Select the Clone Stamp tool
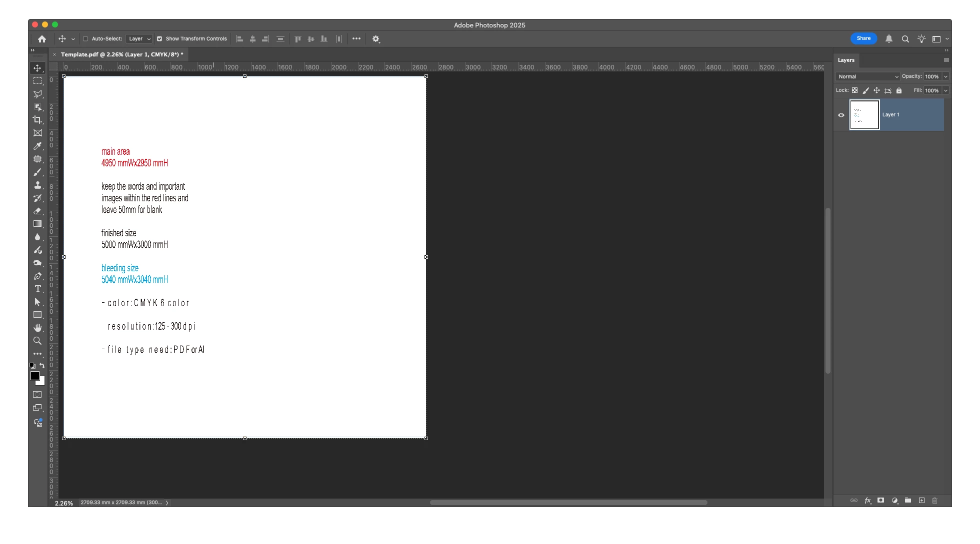This screenshot has height=544, width=980. [x=37, y=185]
